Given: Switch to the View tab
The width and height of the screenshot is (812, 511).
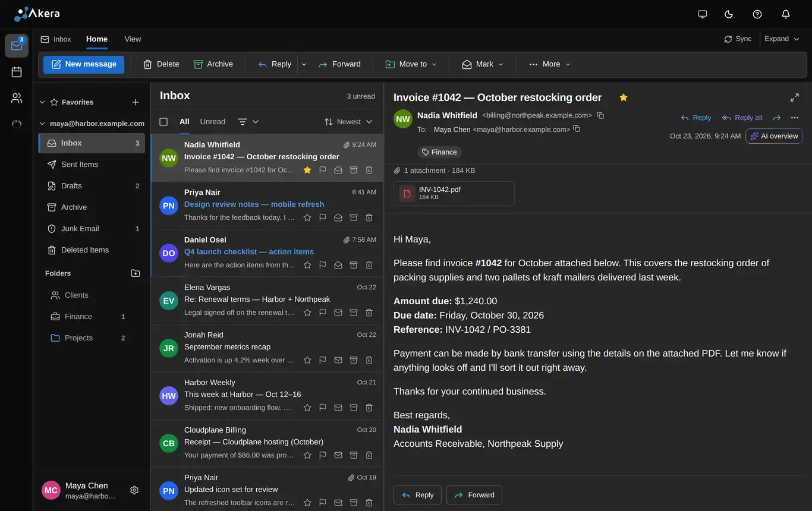Looking at the screenshot, I should coord(133,39).
